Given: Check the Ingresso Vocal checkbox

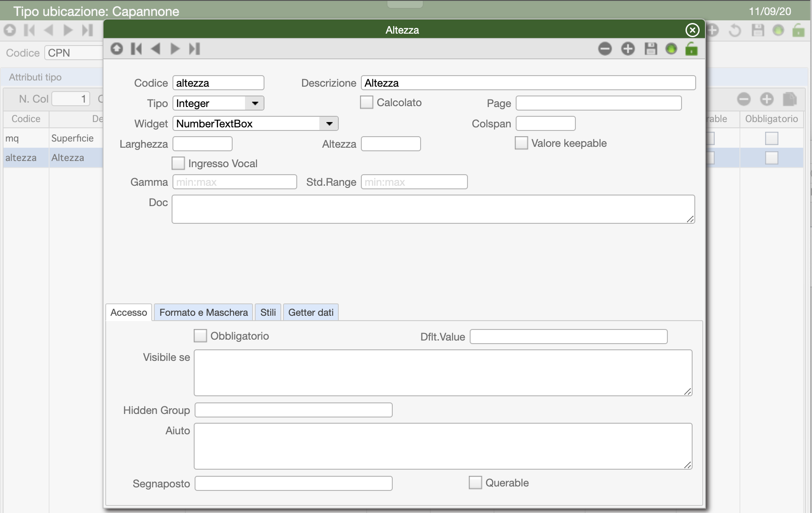Looking at the screenshot, I should (178, 164).
